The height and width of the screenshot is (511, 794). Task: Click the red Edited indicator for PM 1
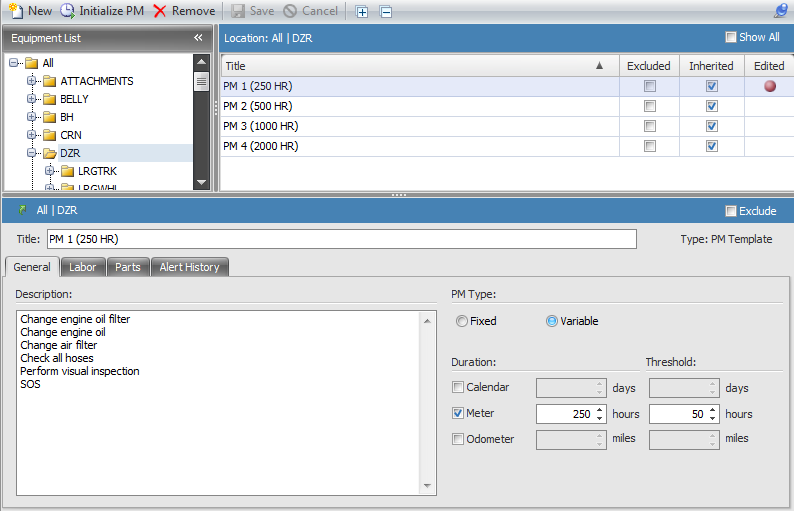tap(770, 86)
